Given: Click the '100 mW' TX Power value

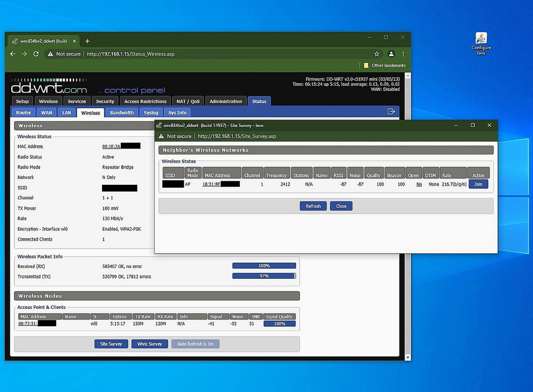Looking at the screenshot, I should pyautogui.click(x=110, y=208).
